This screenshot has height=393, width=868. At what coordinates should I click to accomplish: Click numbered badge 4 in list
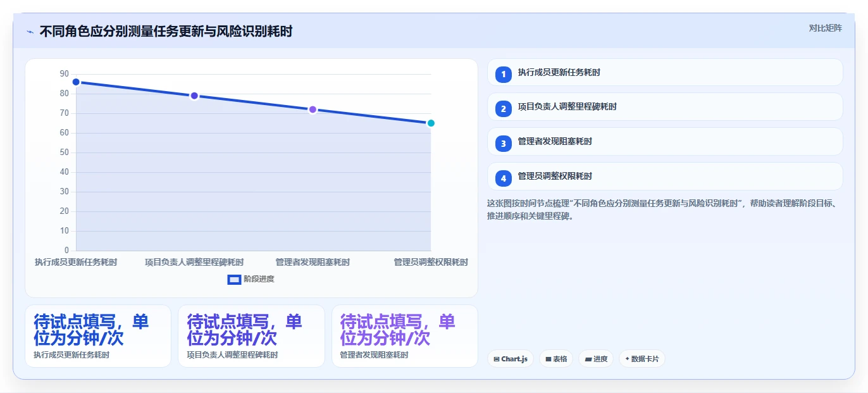click(504, 178)
